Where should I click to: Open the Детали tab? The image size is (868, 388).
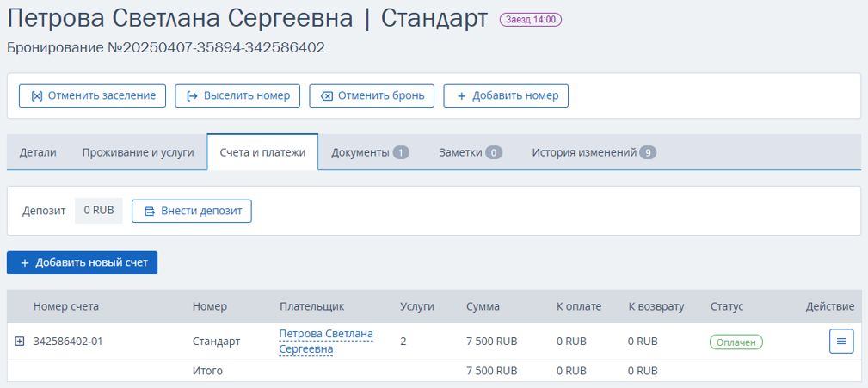click(38, 152)
